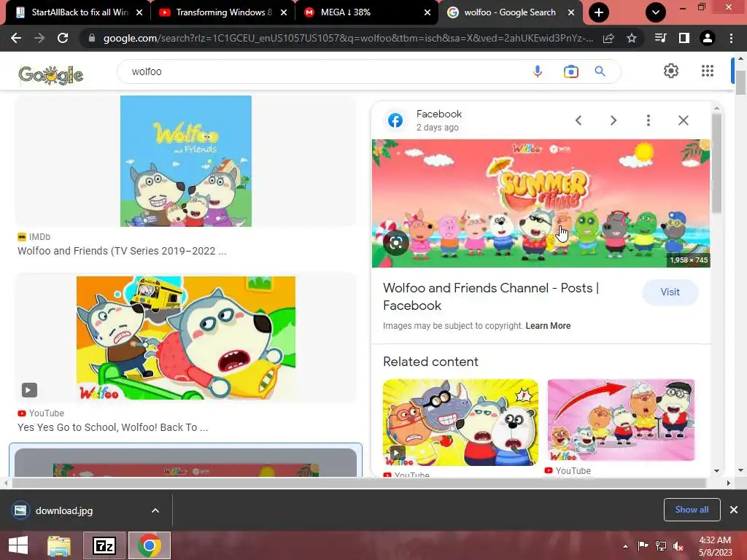The image size is (747, 560).
Task: Open File Explorer from taskbar
Action: click(59, 545)
